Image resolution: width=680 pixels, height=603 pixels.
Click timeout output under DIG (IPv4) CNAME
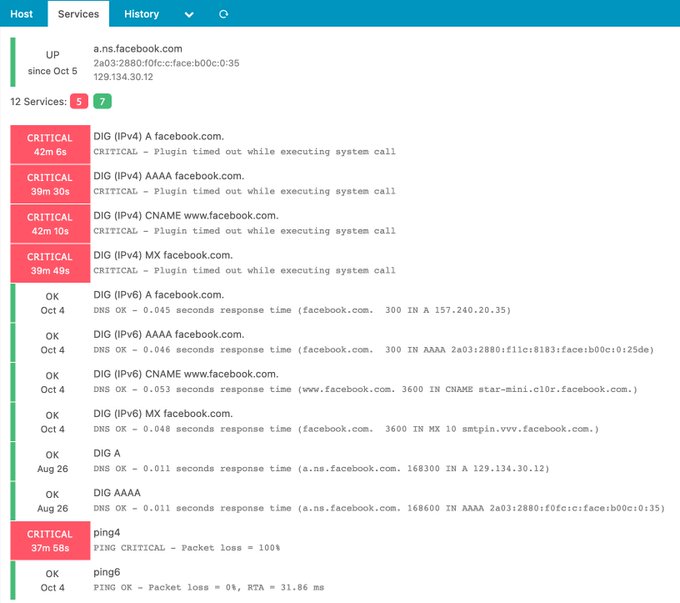[245, 231]
